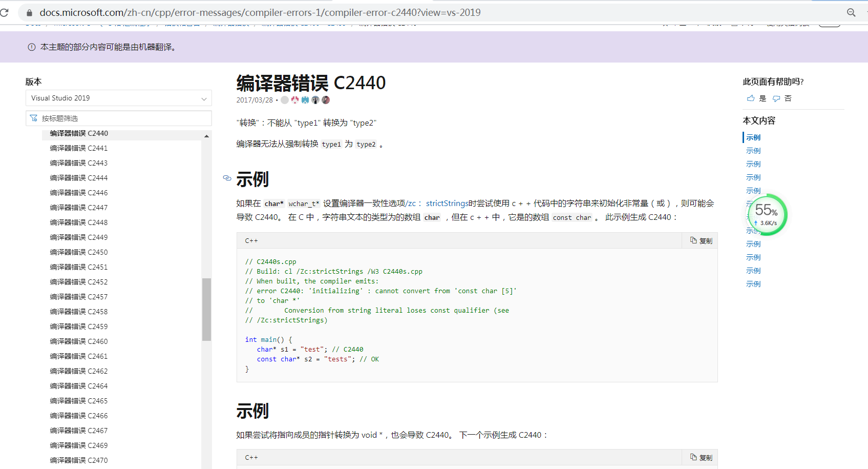Select 编译器错误 C2450 in the sidebar
Screen dimensions: 868x469
[x=78, y=252]
